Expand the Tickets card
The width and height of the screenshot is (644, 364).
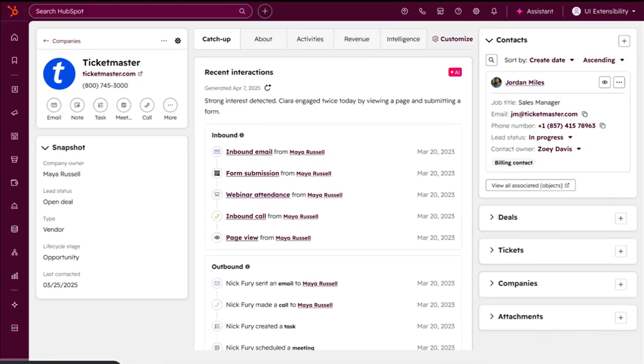(x=492, y=250)
